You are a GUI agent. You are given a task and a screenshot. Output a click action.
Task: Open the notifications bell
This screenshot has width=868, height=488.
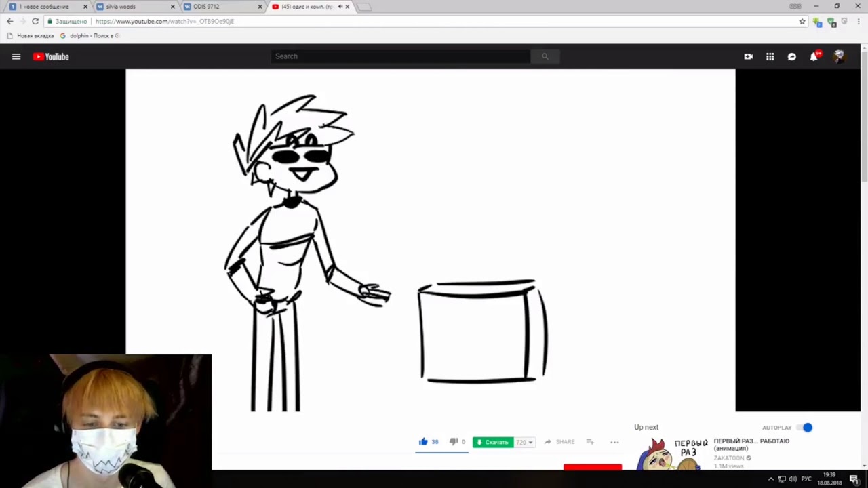pyautogui.click(x=814, y=56)
